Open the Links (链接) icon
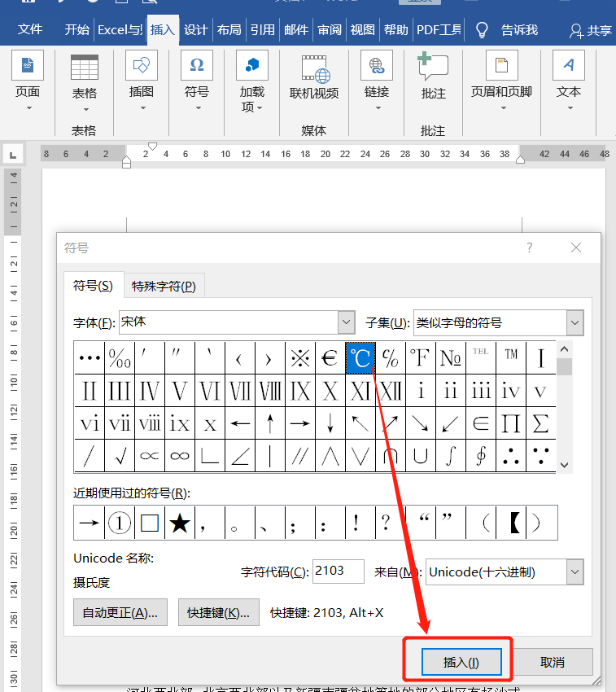The width and height of the screenshot is (616, 692). [x=377, y=65]
